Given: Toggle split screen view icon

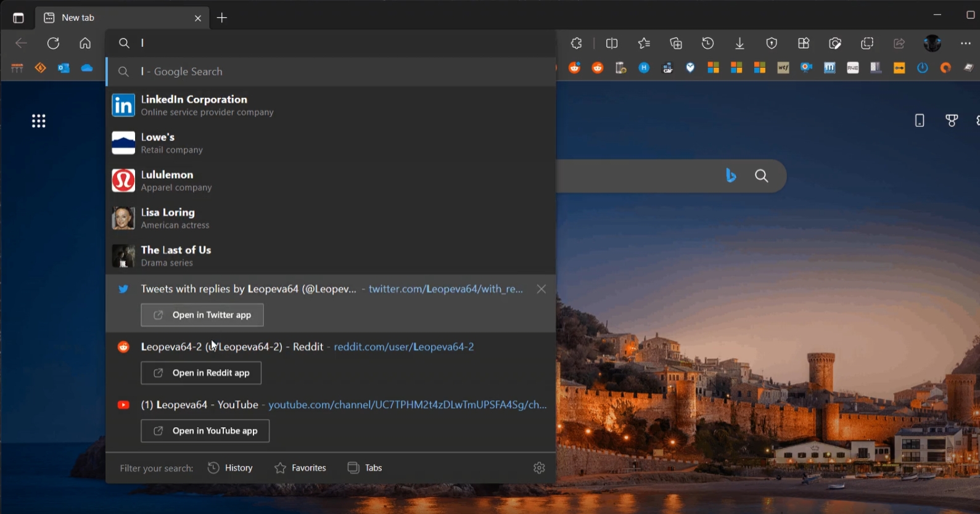Looking at the screenshot, I should pos(612,43).
